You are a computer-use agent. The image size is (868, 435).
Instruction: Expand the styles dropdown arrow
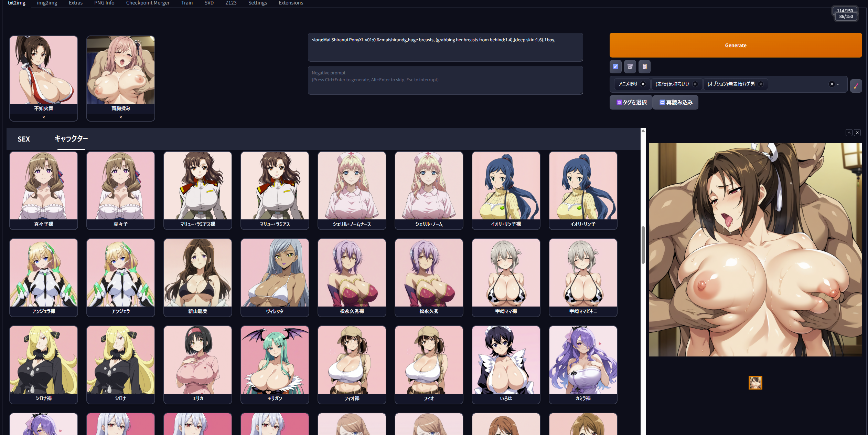(838, 84)
